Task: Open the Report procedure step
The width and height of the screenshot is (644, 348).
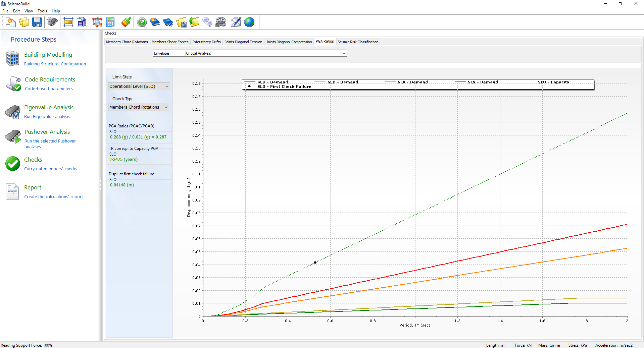Action: pos(33,188)
